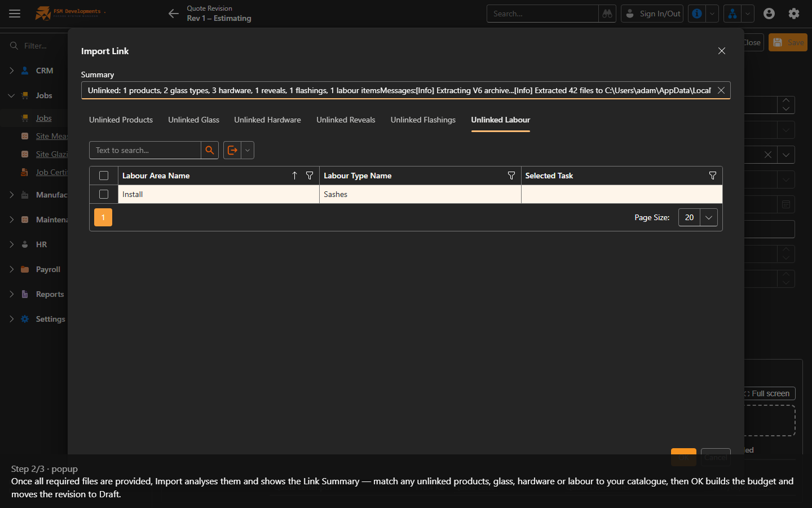The image size is (812, 508).
Task: Click the orange search magnifier button
Action: [x=210, y=150]
